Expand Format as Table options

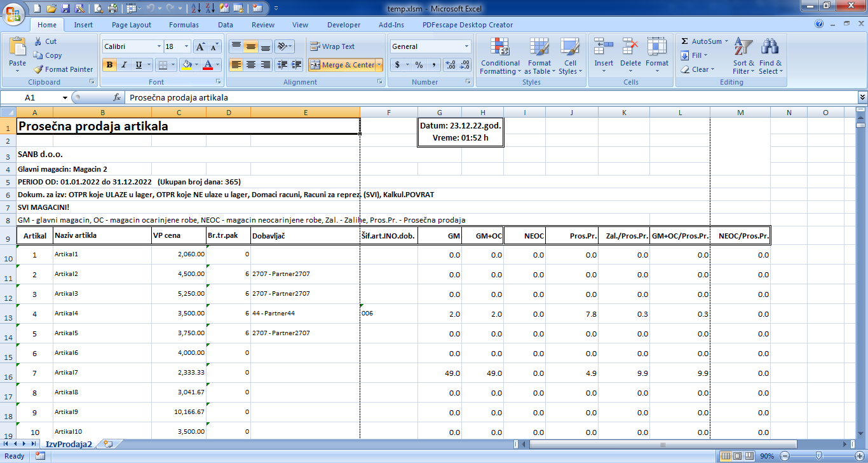tap(539, 55)
